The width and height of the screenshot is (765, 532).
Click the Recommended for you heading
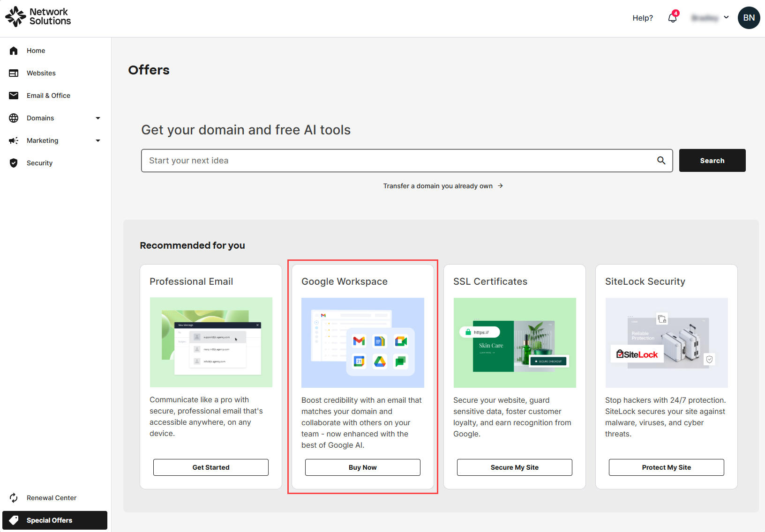192,245
